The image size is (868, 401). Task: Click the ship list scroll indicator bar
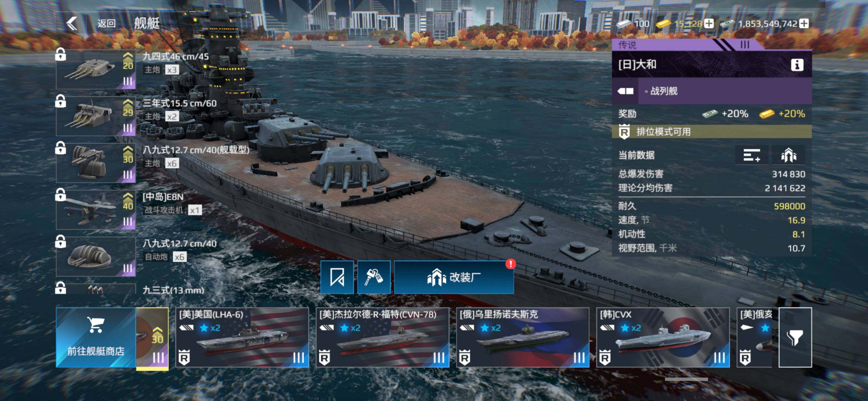686,379
